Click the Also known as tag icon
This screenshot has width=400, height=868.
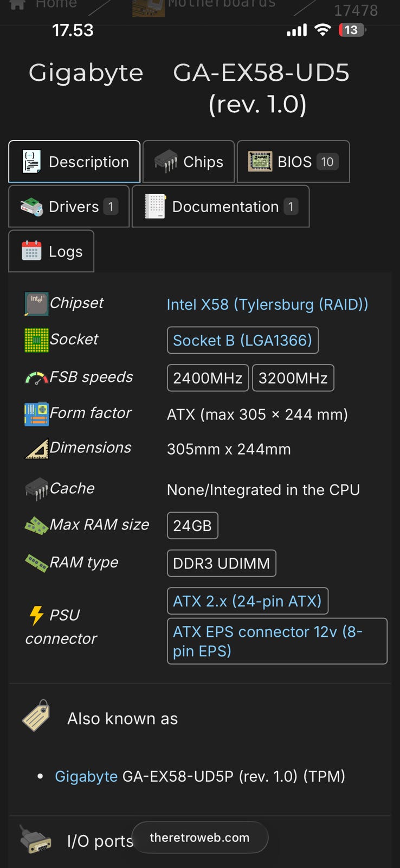[x=36, y=716]
